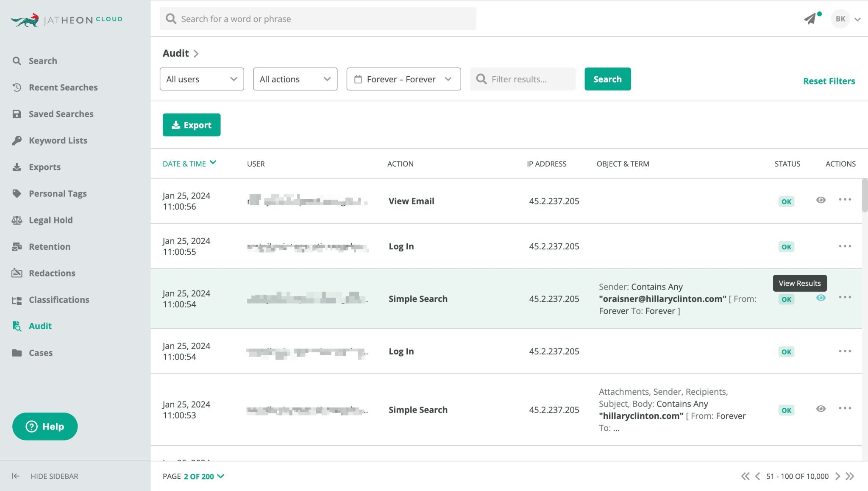Image resolution: width=868 pixels, height=491 pixels.
Task: Click the Classifications sidebar icon
Action: tap(17, 300)
